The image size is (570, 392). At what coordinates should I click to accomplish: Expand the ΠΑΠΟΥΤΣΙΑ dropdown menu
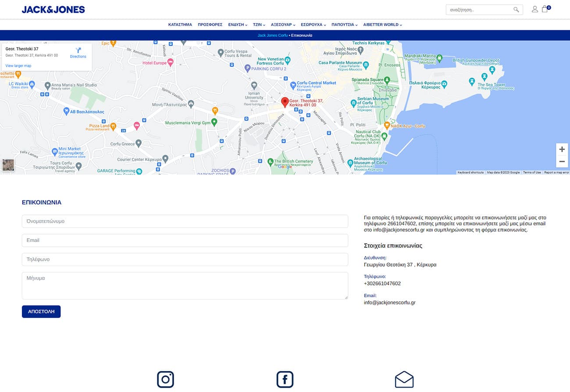pyautogui.click(x=345, y=25)
